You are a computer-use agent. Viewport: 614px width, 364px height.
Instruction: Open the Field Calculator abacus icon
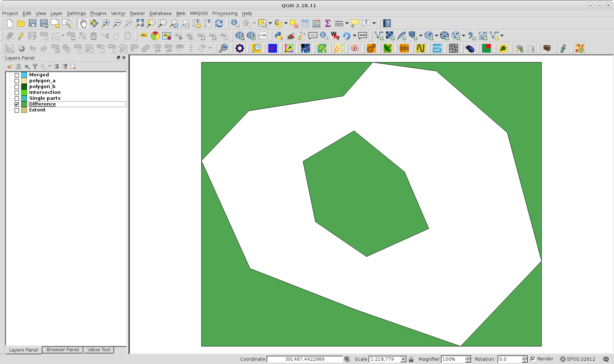point(317,23)
